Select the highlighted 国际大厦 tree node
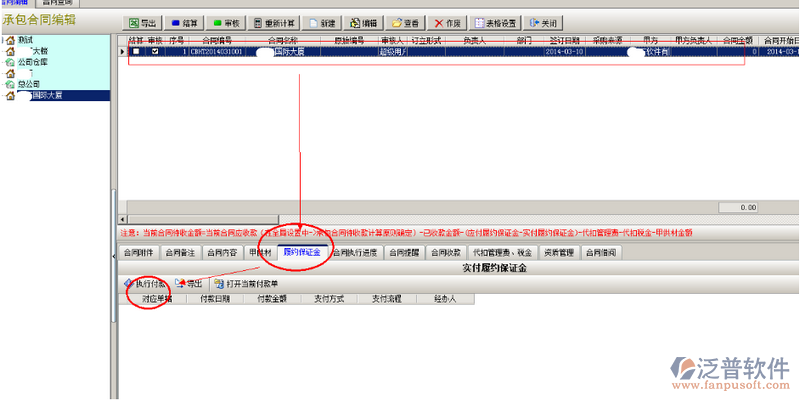Viewport: 800px width, 401px height. 63,95
